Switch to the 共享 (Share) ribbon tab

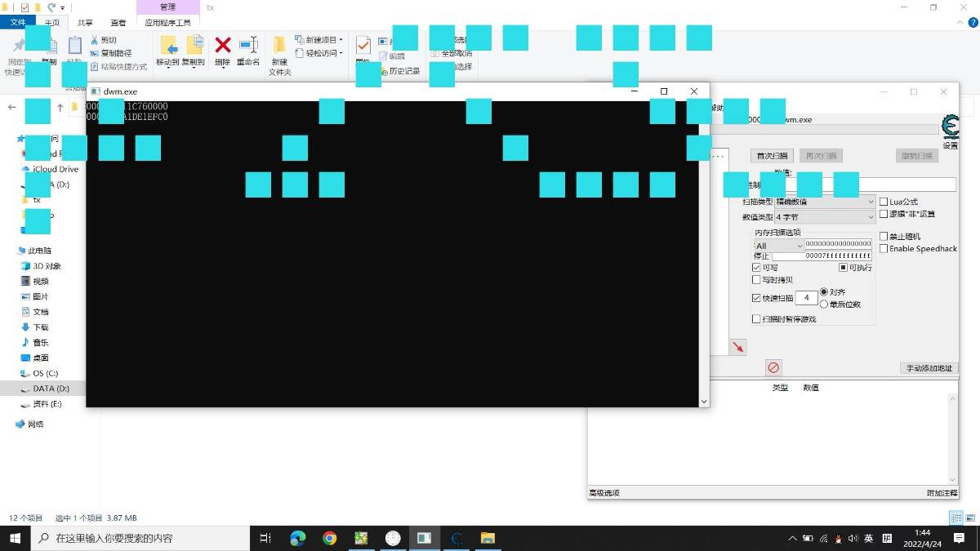pos(84,23)
